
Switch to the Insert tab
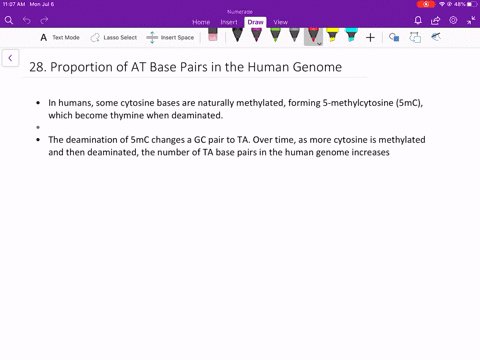pos(229,22)
